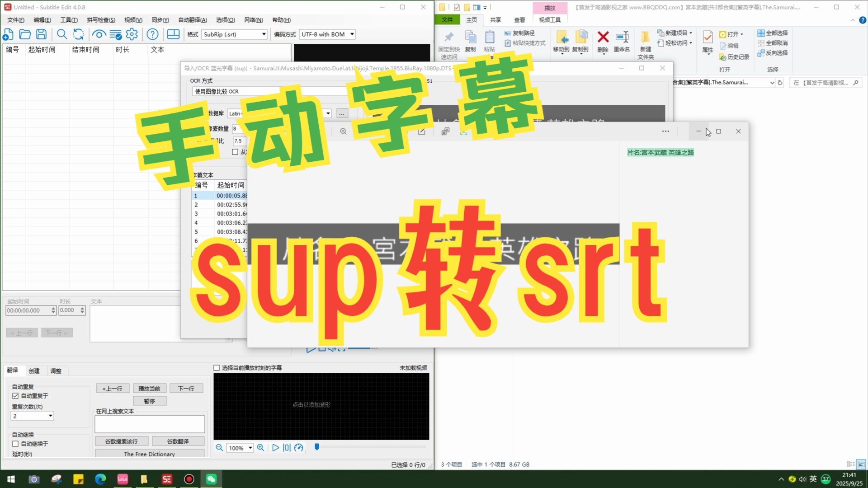Check 选择当前播放时刻的字幕 checkbox

click(x=217, y=368)
